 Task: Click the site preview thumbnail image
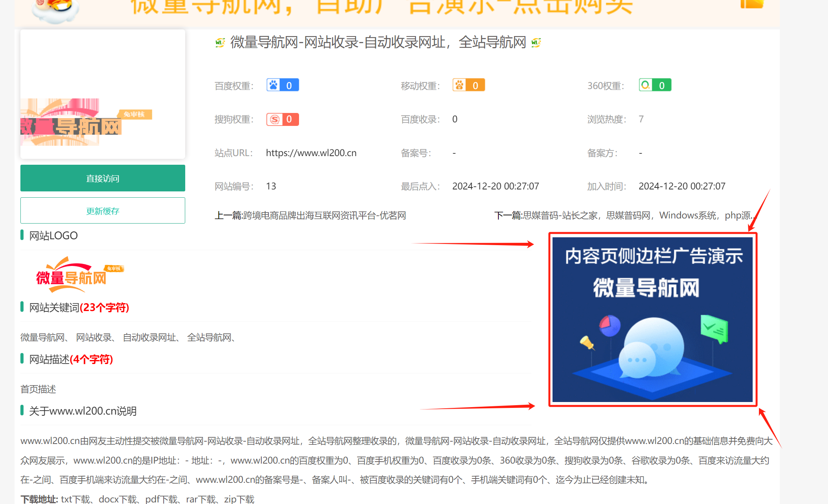(x=103, y=94)
